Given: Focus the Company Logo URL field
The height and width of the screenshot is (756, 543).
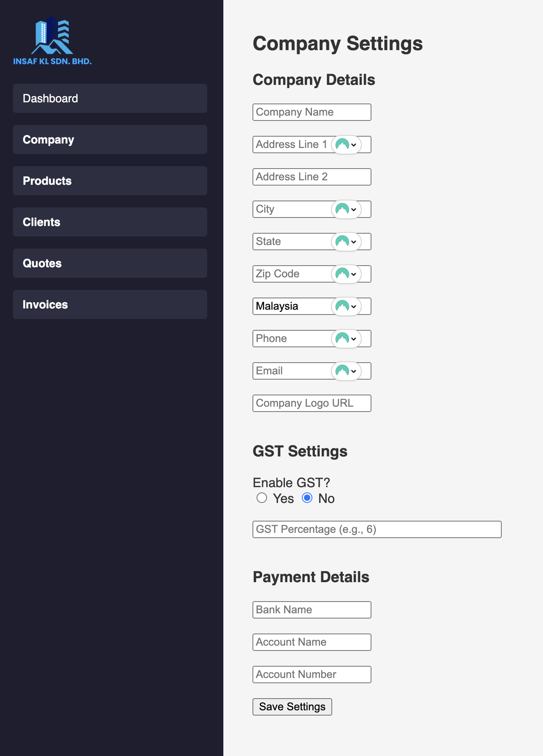Looking at the screenshot, I should point(312,403).
